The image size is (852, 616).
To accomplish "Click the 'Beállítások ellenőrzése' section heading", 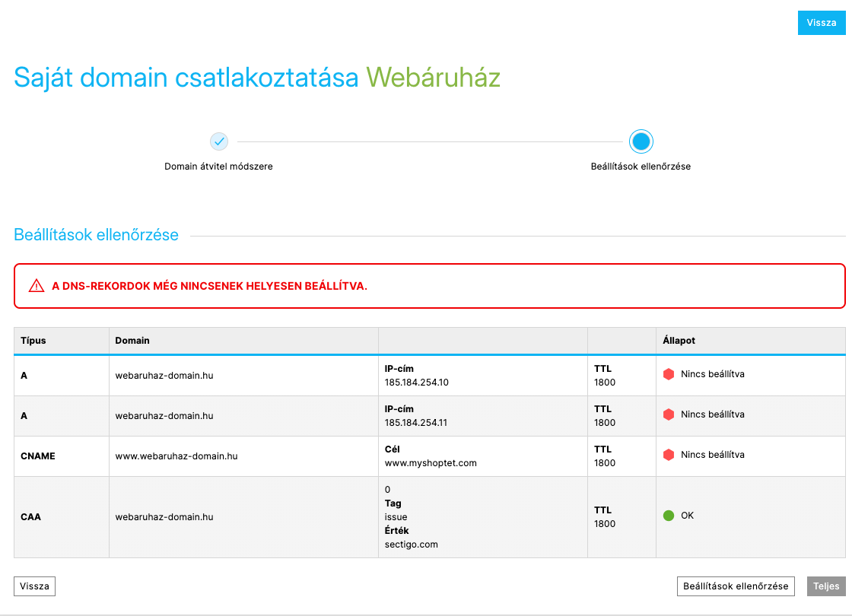I will (x=96, y=235).
